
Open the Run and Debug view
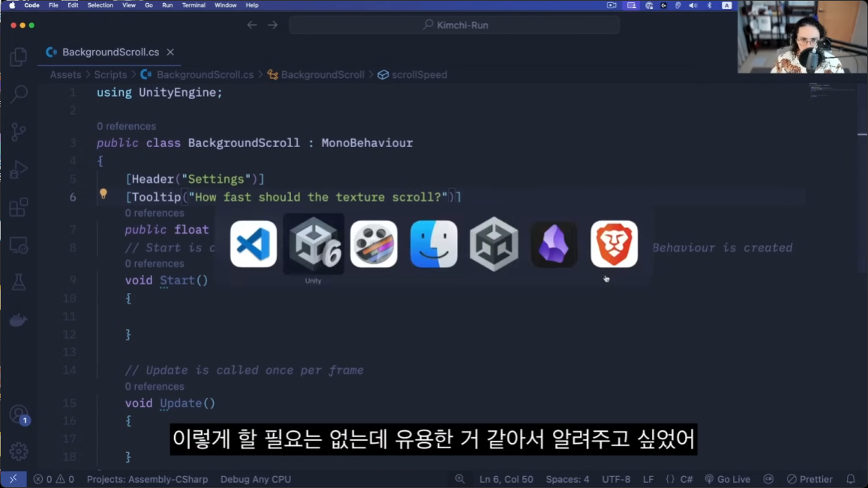pyautogui.click(x=18, y=169)
